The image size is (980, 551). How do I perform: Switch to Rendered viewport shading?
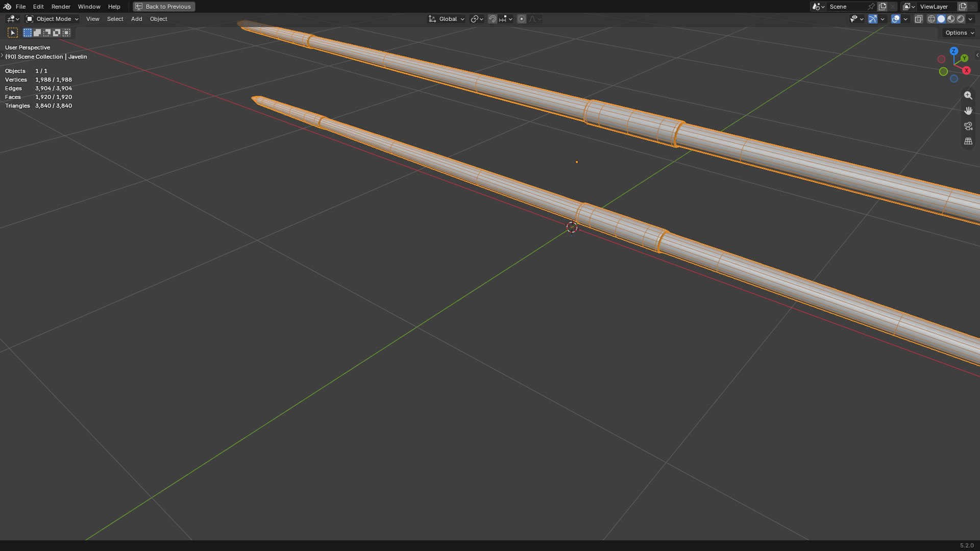click(961, 19)
